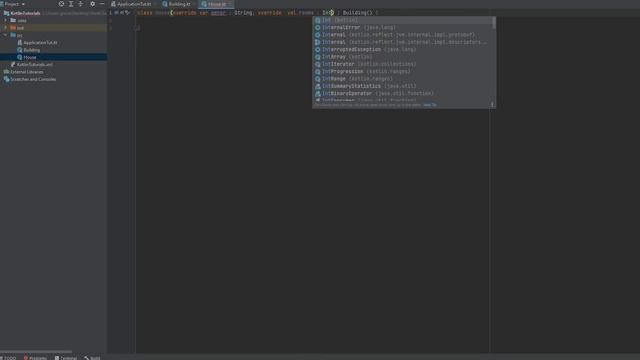Open the Terminal tool window
640x360 pixels.
coord(66,358)
